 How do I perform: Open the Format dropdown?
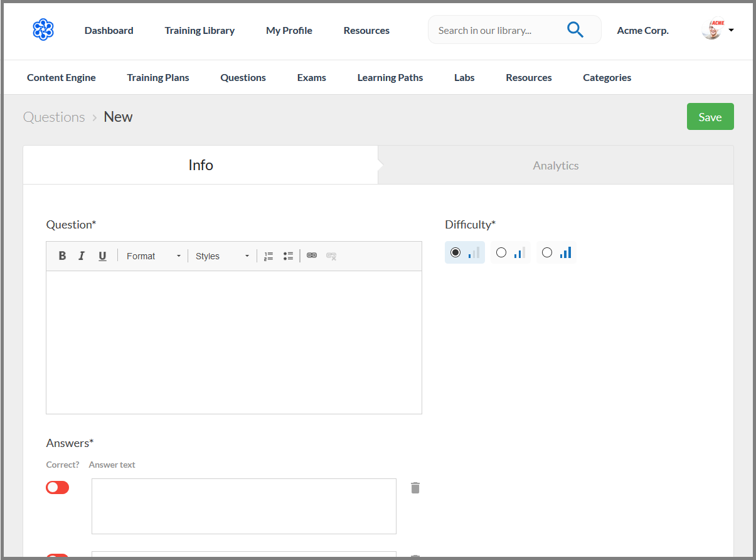(154, 256)
